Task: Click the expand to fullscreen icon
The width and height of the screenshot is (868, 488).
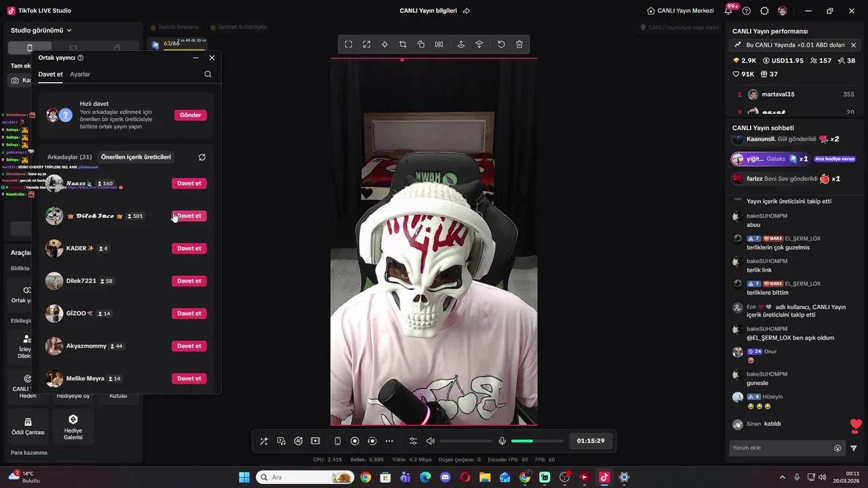Action: coord(367,44)
